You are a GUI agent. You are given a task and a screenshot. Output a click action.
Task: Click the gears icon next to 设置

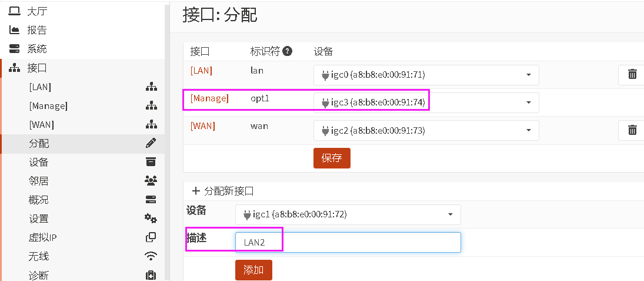click(151, 219)
